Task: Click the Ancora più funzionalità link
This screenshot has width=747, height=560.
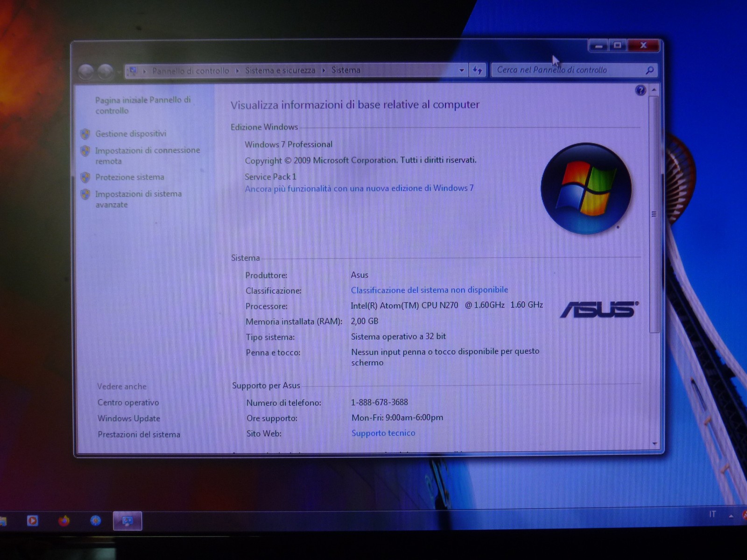Action: 359,189
